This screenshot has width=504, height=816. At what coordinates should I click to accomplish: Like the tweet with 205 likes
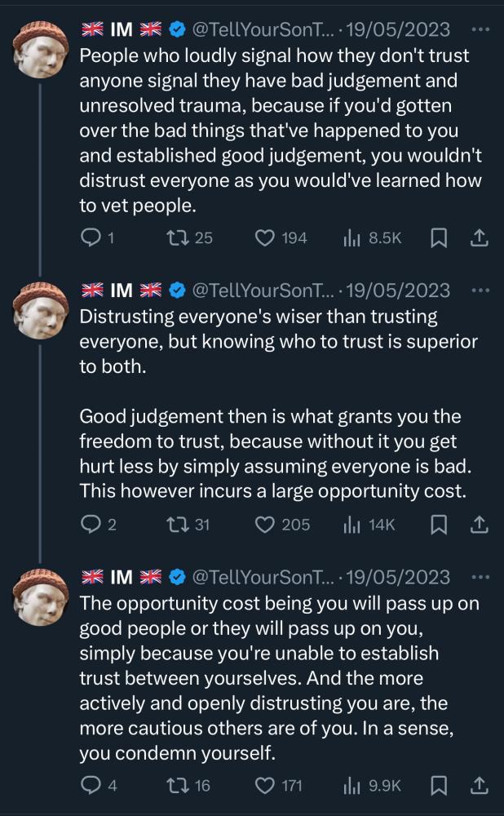[264, 525]
